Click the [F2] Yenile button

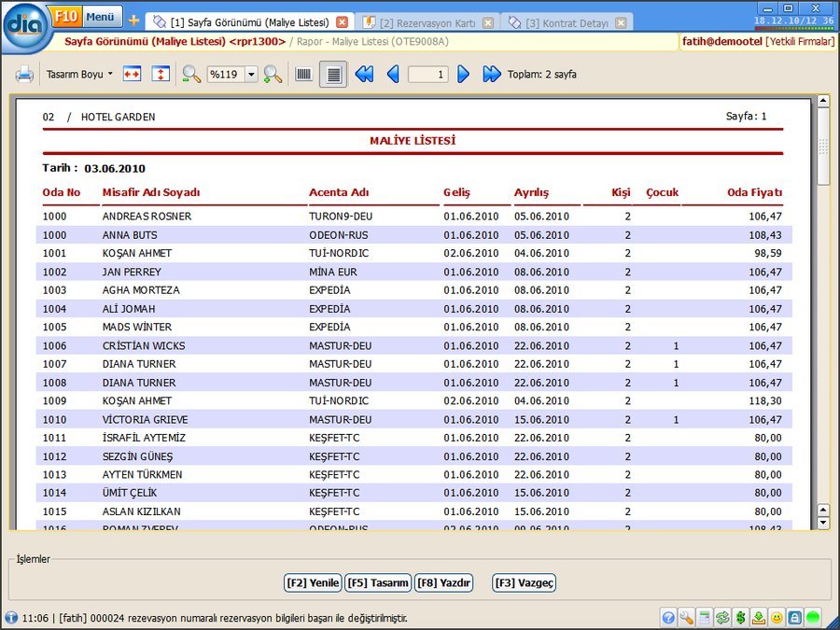(x=313, y=582)
